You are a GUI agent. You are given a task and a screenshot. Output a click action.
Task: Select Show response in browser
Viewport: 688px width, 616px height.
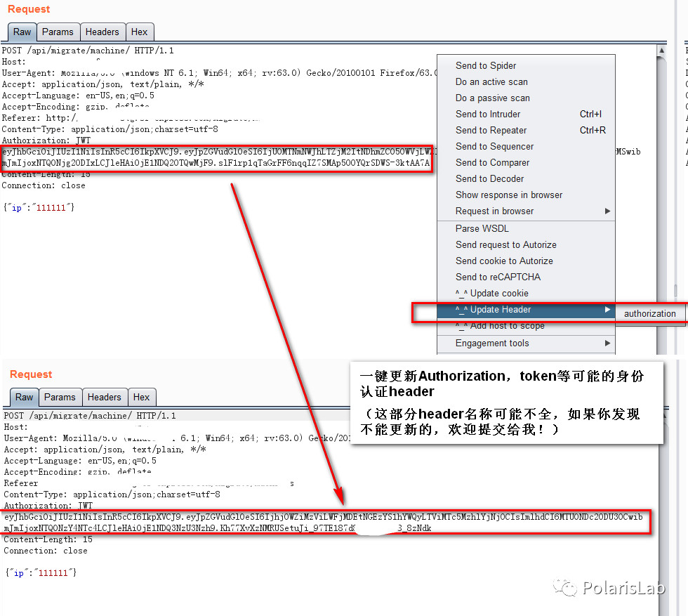[526, 195]
